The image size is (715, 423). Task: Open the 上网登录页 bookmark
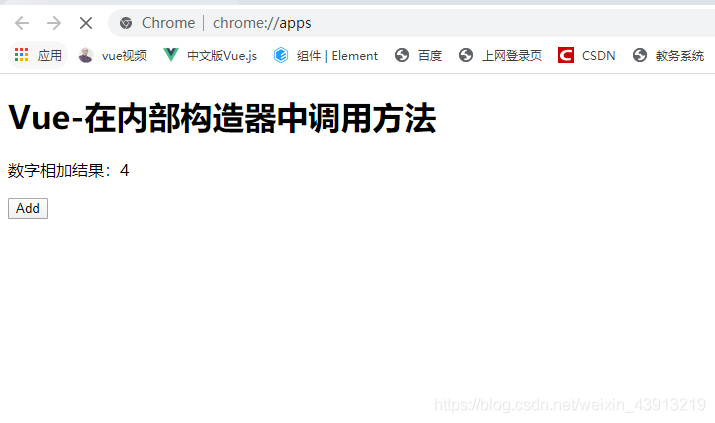[x=500, y=55]
